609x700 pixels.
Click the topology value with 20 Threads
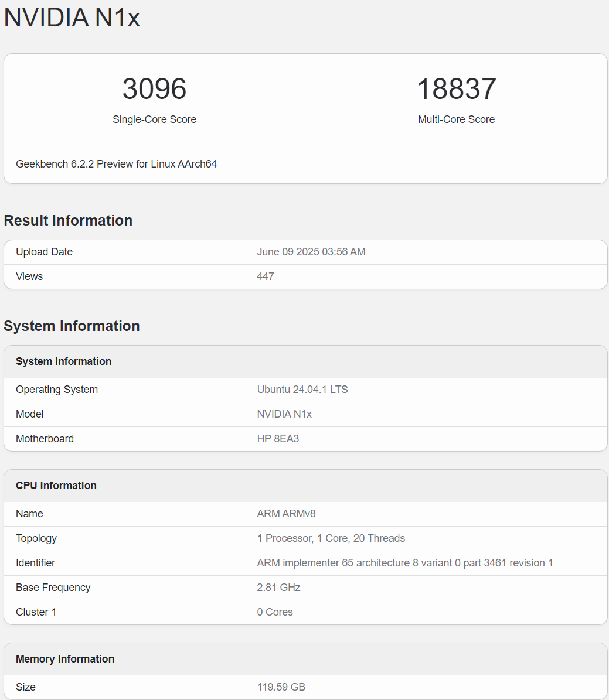pyautogui.click(x=331, y=538)
